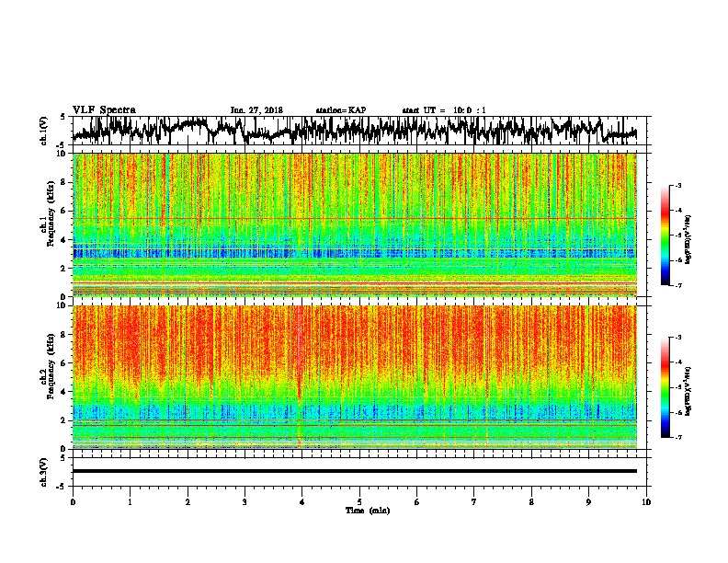728x563 pixels.
Task: Click the blue low-power band in ch.2 spectrogram
Action: [355, 411]
